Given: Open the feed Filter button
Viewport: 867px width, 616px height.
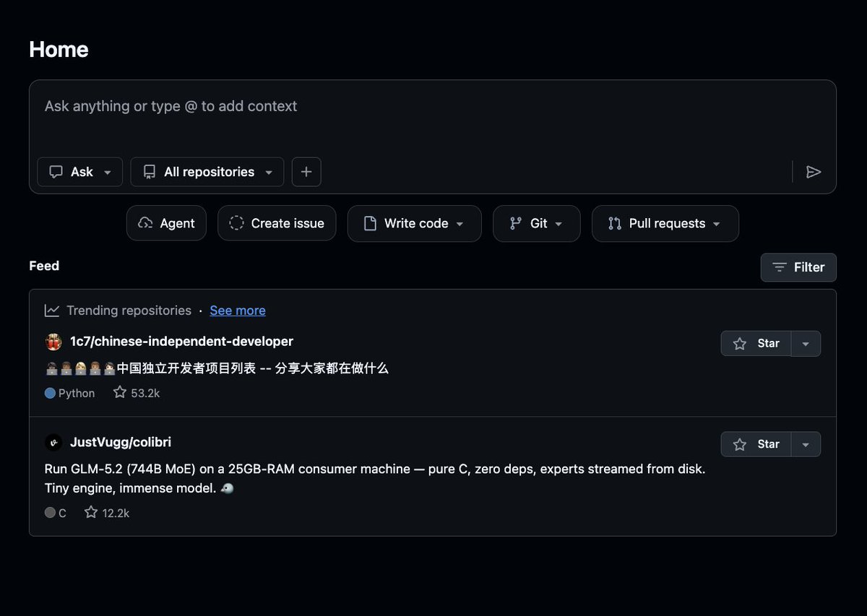Looking at the screenshot, I should click(x=798, y=267).
